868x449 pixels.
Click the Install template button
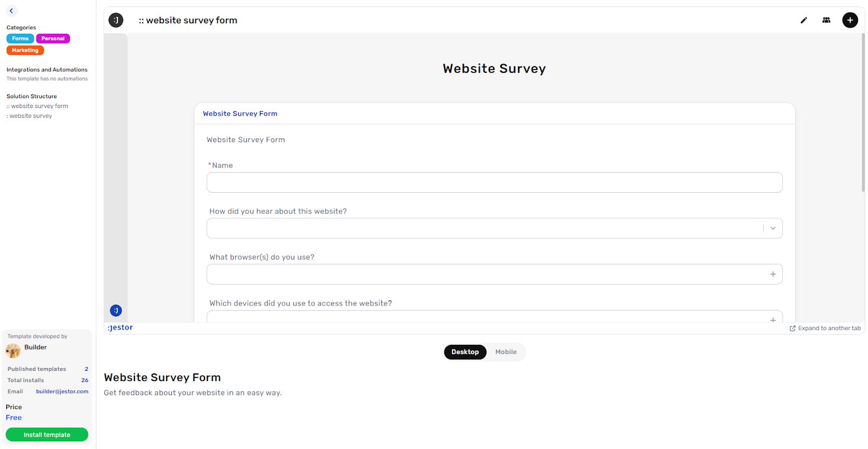click(47, 435)
